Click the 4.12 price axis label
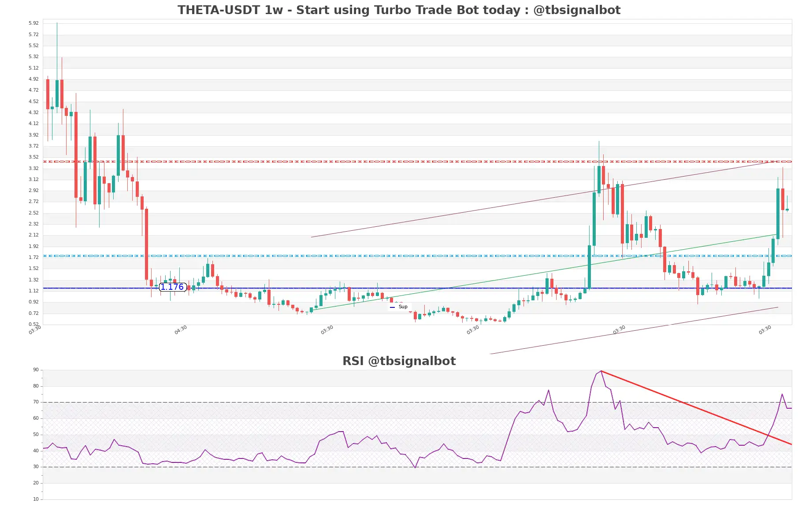The image size is (798, 532). 33,123
